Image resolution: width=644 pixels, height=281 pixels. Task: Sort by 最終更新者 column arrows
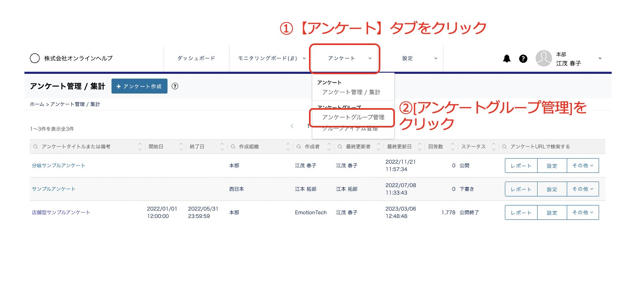[x=378, y=147]
